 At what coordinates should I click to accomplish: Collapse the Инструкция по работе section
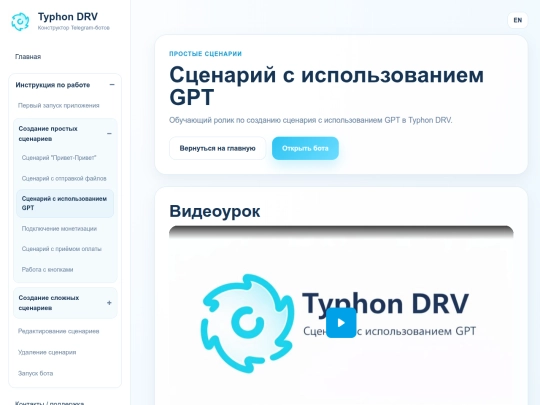tap(112, 85)
